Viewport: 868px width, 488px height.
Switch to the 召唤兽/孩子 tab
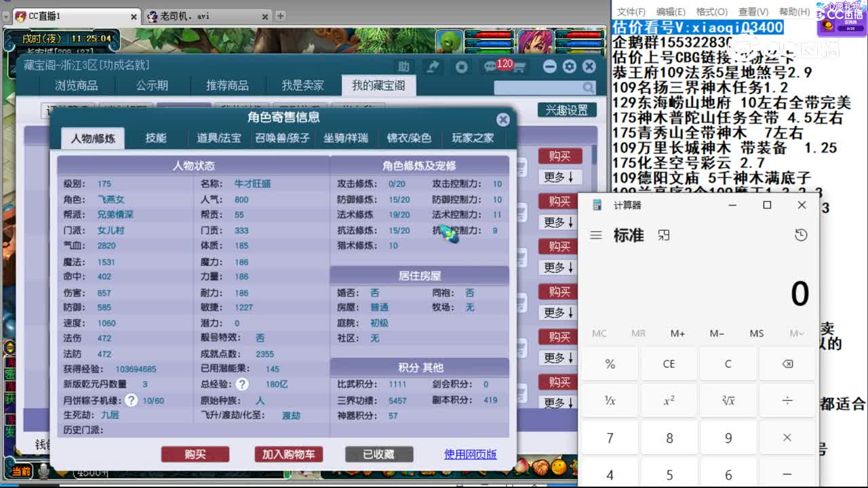[283, 138]
